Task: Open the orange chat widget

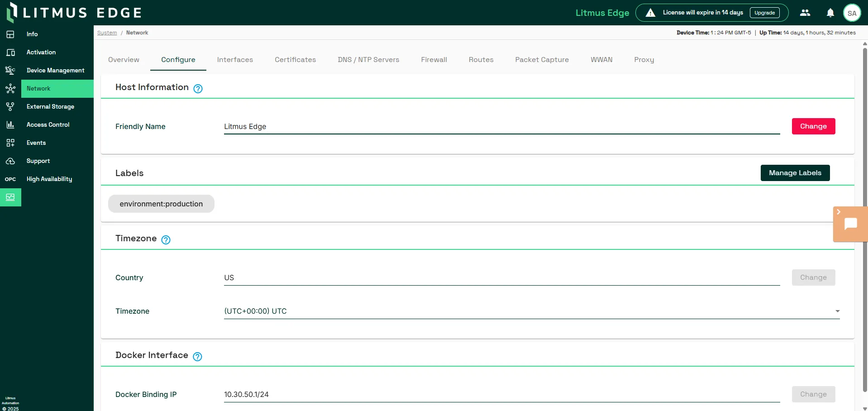Action: [851, 224]
